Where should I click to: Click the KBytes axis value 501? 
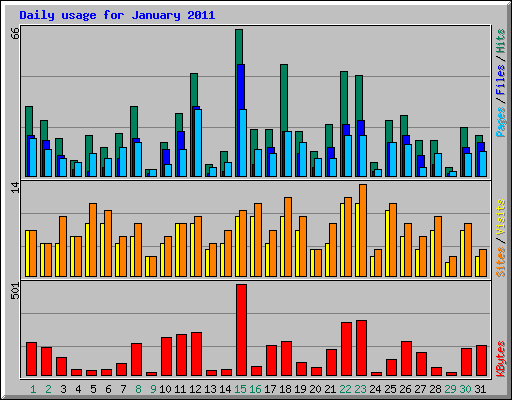(x=15, y=290)
